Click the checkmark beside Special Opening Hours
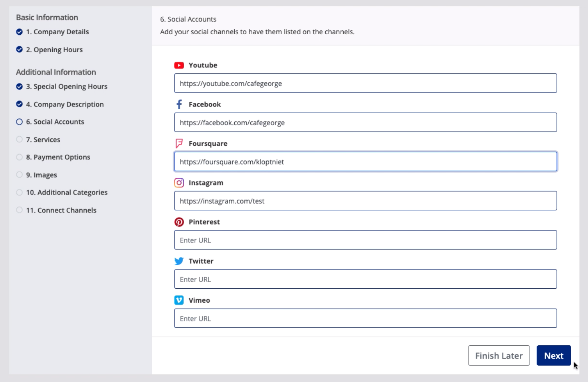This screenshot has height=382, width=588. pos(19,87)
